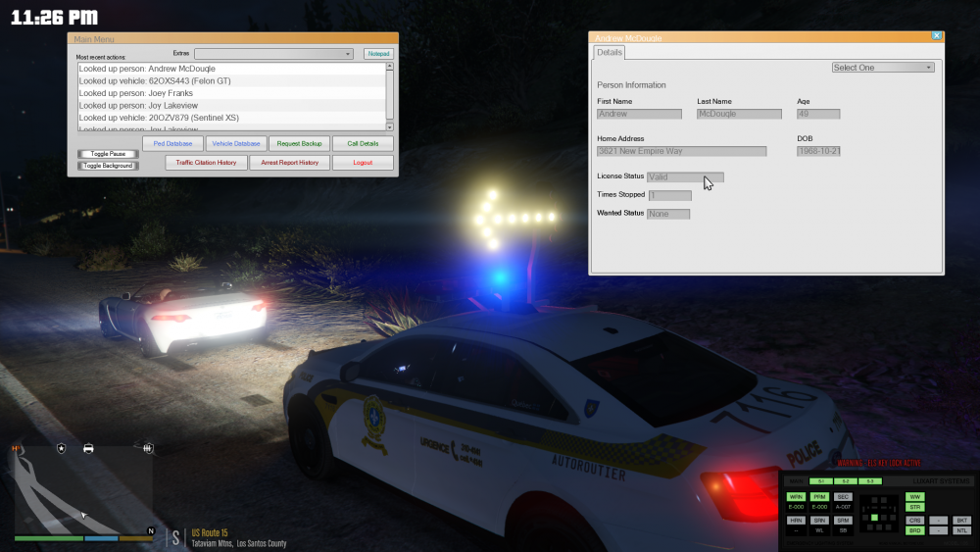Switch to the Details tab

click(609, 53)
